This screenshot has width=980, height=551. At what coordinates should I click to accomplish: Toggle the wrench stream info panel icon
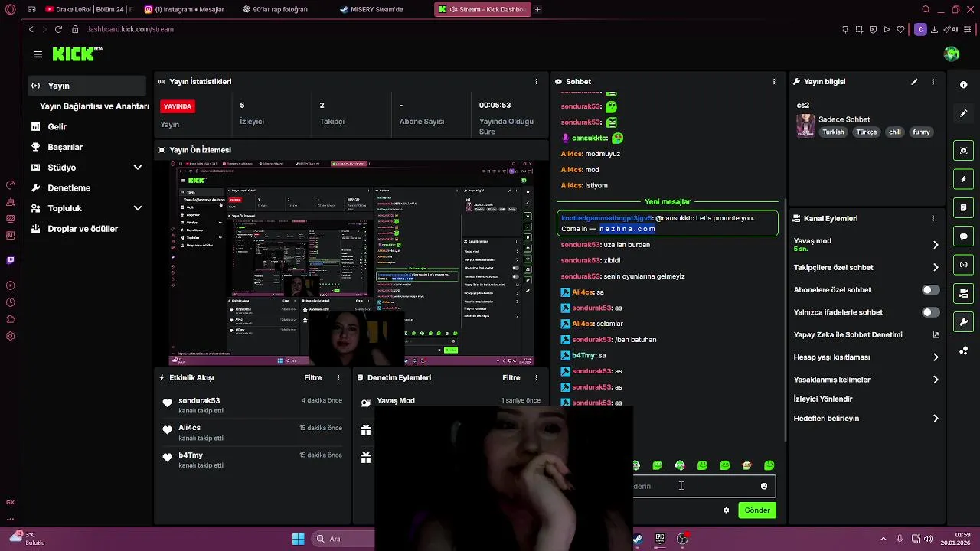(963, 321)
